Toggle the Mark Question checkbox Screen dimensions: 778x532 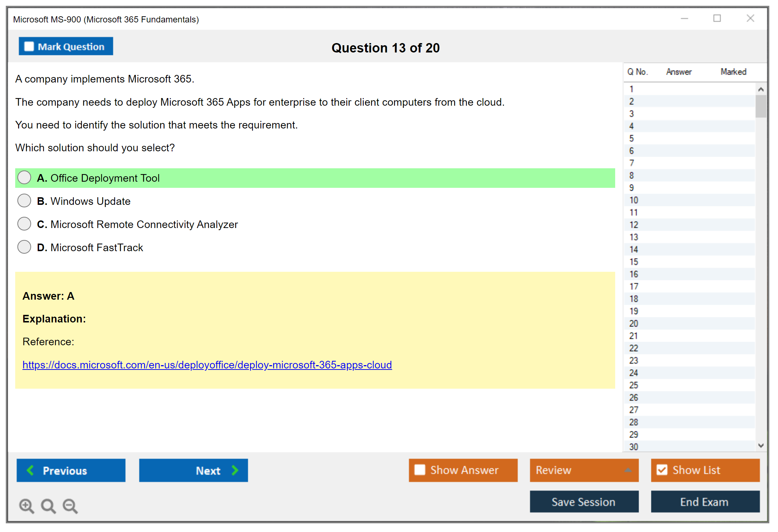[x=29, y=47]
